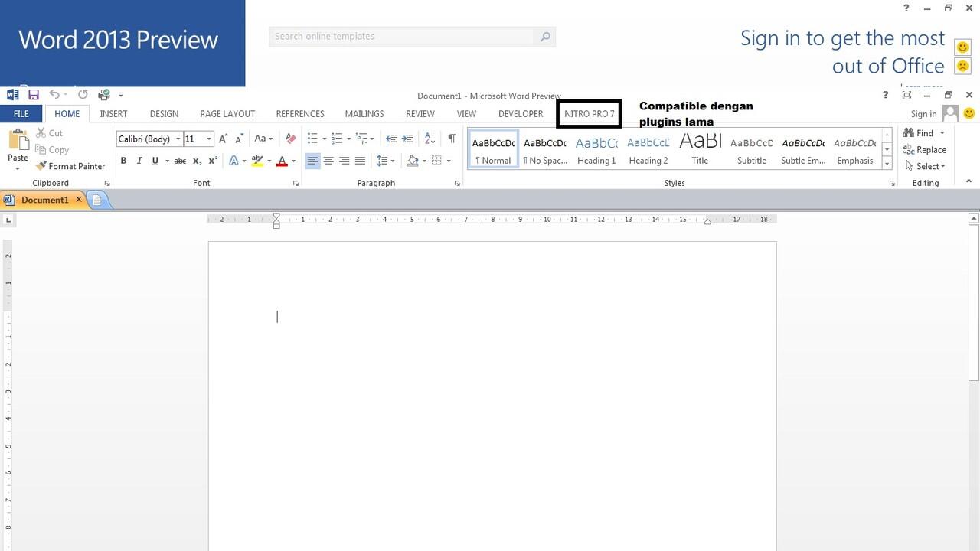This screenshot has height=551, width=980.
Task: Undo the last action
Action: (54, 95)
